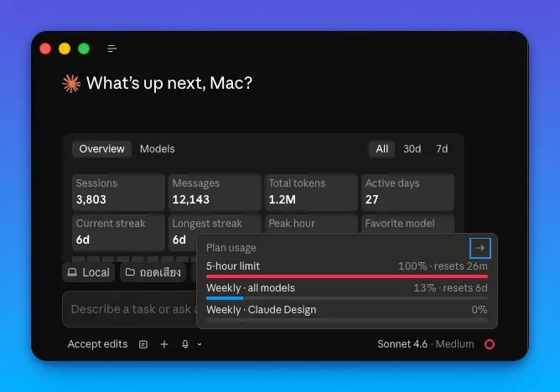560x392 pixels.
Task: Toggle the sidebar menu icon
Action: (111, 49)
